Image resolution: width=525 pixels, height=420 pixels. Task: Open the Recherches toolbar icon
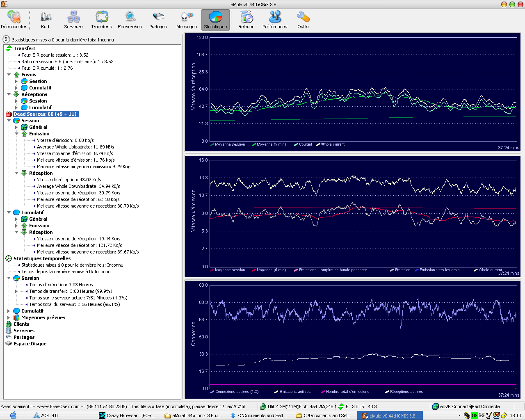point(130,20)
